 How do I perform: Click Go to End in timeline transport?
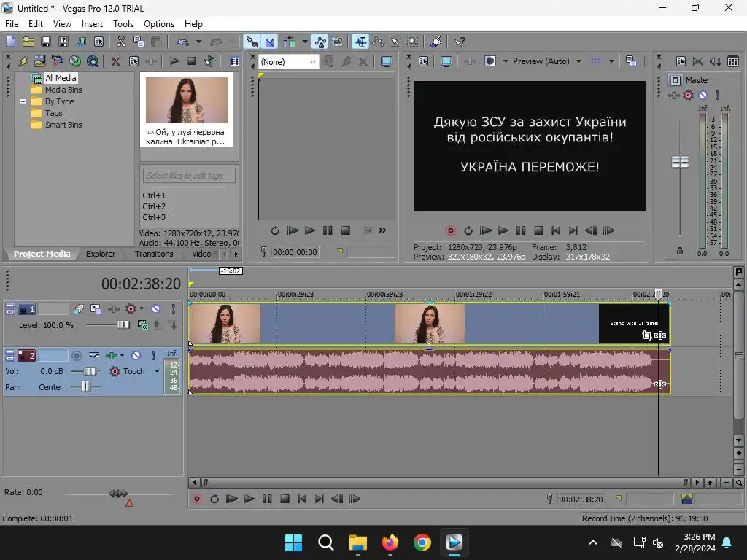pyautogui.click(x=320, y=499)
